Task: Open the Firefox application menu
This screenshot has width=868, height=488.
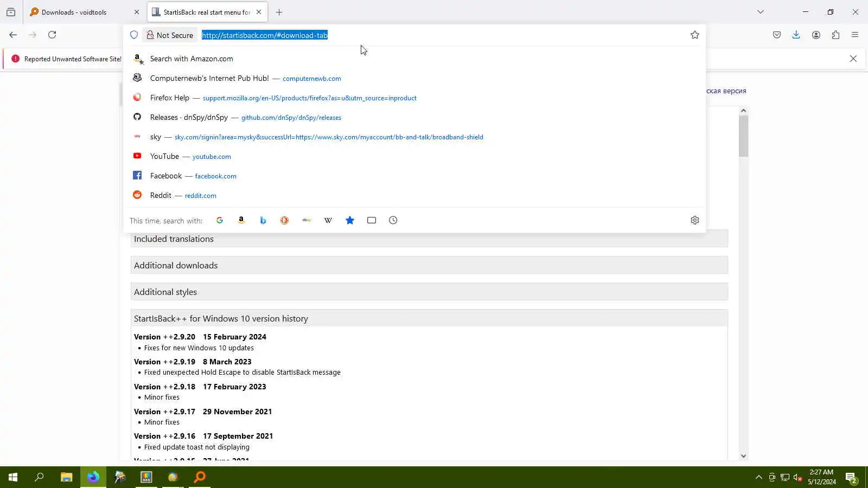Action: [855, 35]
